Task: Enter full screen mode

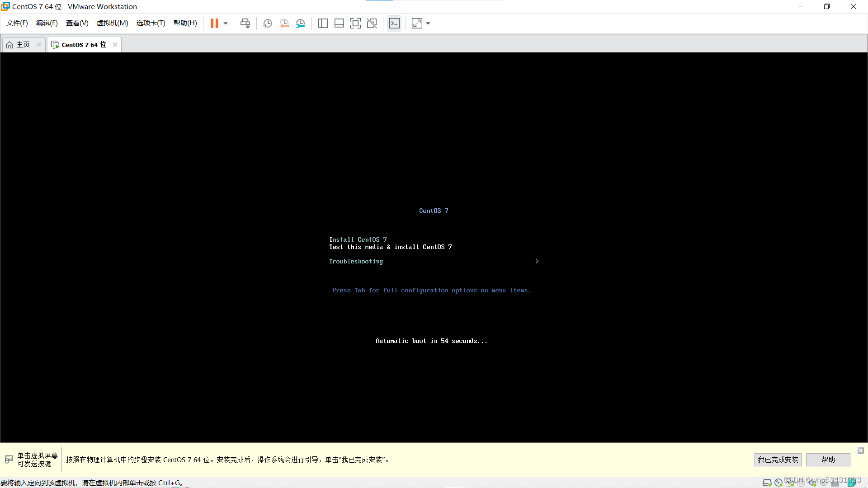Action: (355, 23)
